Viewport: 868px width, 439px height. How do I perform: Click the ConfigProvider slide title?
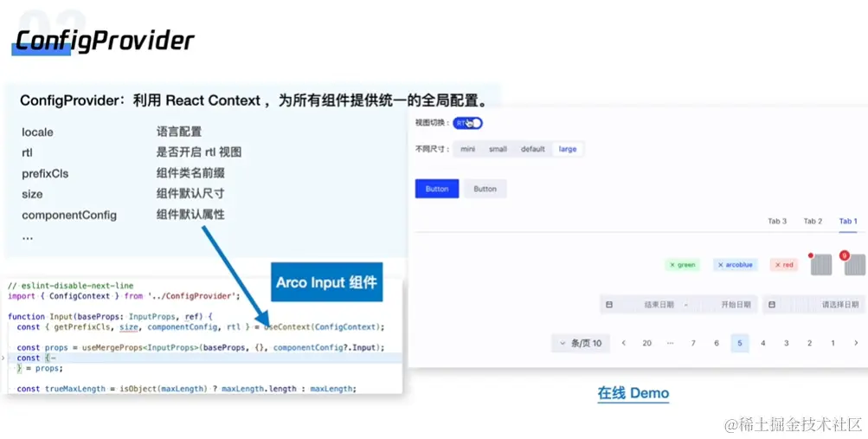[x=104, y=41]
